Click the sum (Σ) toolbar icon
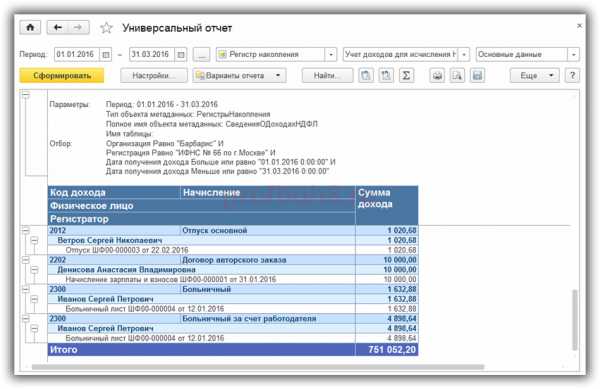Image resolution: width=600 pixels, height=389 pixels. [x=406, y=76]
